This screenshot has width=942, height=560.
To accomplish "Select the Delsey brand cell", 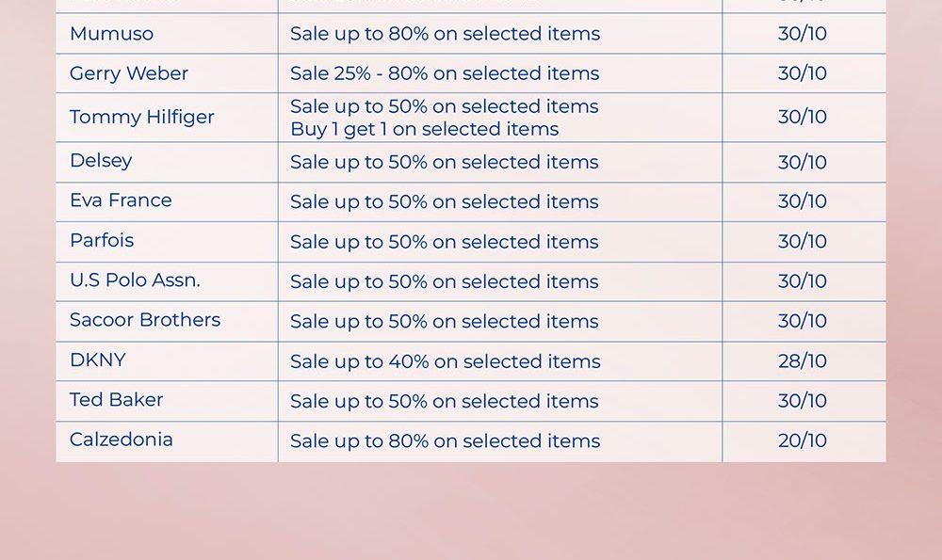I will [101, 161].
